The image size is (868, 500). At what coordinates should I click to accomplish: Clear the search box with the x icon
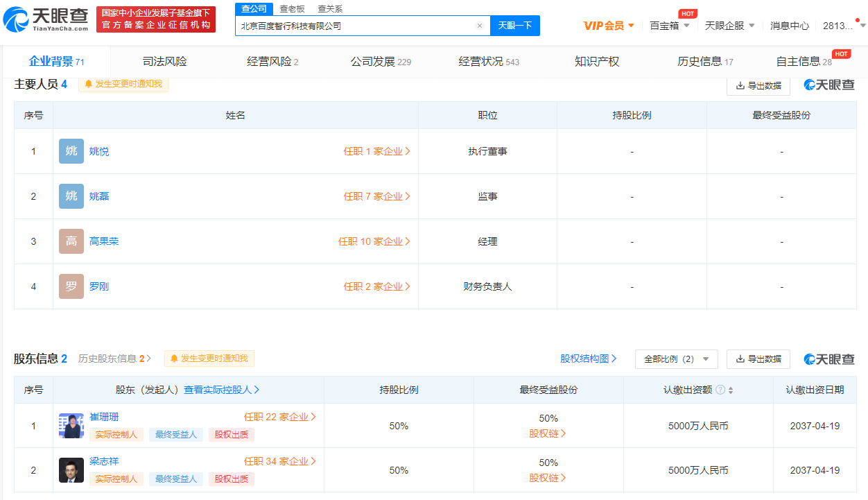coord(479,26)
